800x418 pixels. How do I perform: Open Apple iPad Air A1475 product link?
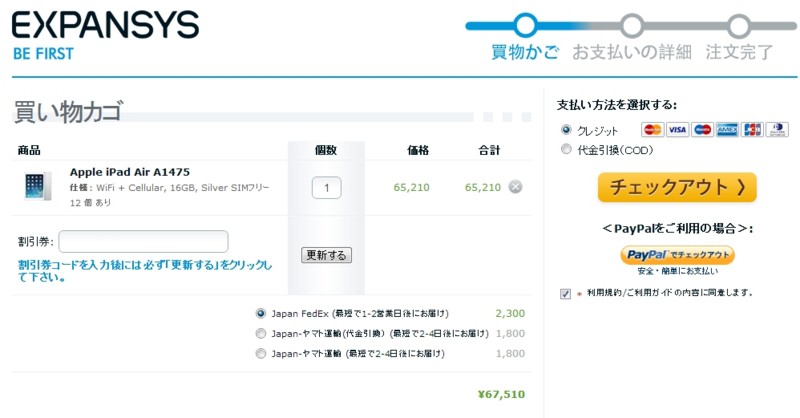click(130, 172)
